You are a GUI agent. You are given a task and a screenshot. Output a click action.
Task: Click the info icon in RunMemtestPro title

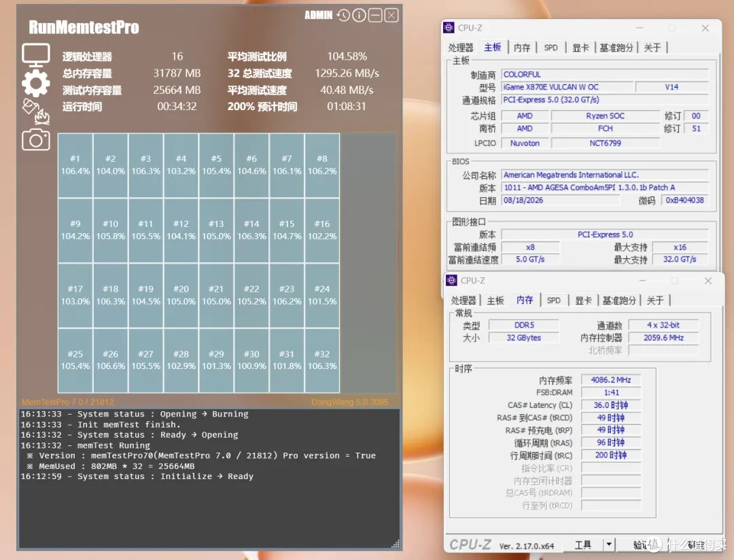tap(359, 16)
